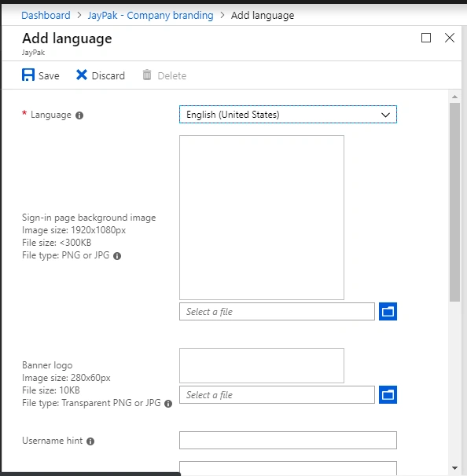The width and height of the screenshot is (467, 476).
Task: Go to the Dashboard breadcrumb link
Action: pyautogui.click(x=46, y=15)
